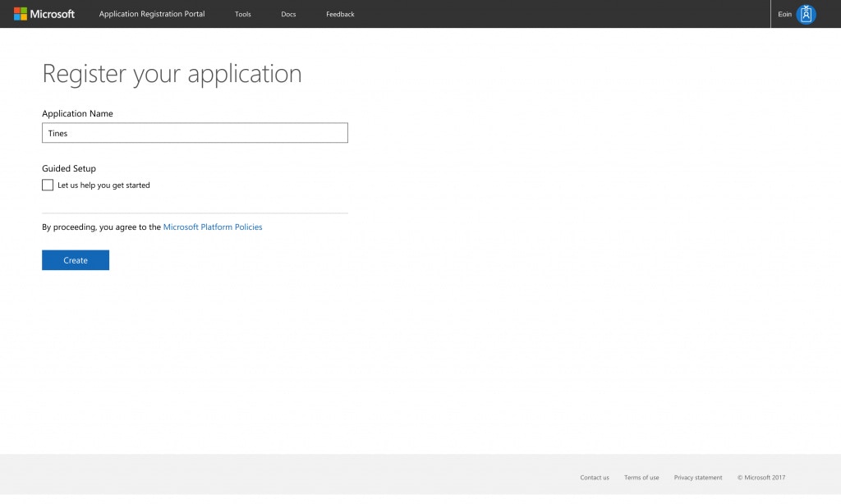Image resolution: width=841 pixels, height=504 pixels.
Task: Click the © Microsoft 2017 footer text
Action: [x=761, y=478]
